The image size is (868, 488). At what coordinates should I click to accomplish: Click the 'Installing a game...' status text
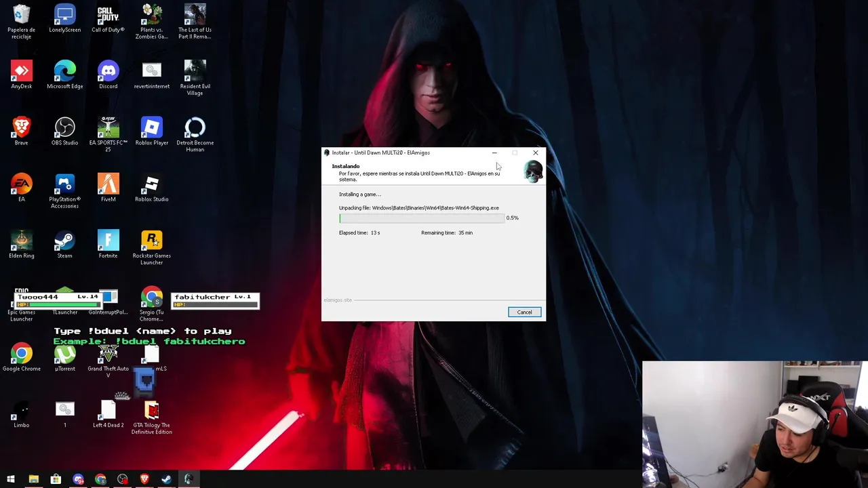pos(360,195)
